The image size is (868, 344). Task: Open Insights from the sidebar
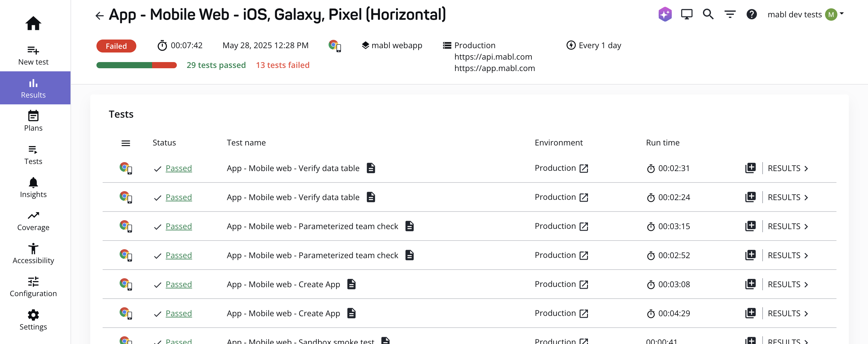(x=33, y=187)
